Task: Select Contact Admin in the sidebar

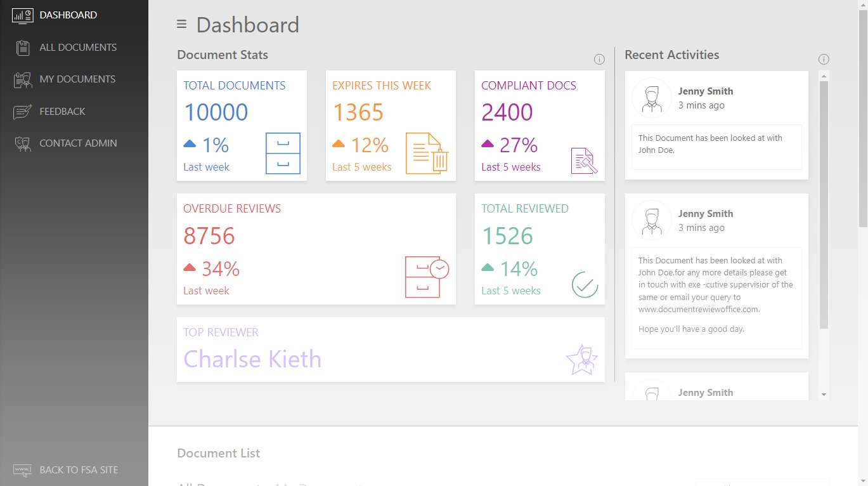Action: coord(78,143)
